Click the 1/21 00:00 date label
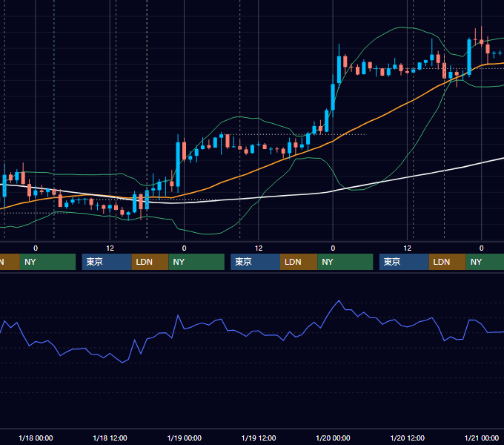This screenshot has height=445, width=504. 482,438
